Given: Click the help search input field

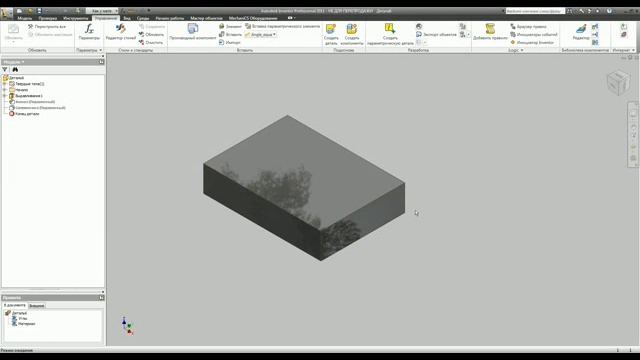Looking at the screenshot, I should [x=535, y=11].
